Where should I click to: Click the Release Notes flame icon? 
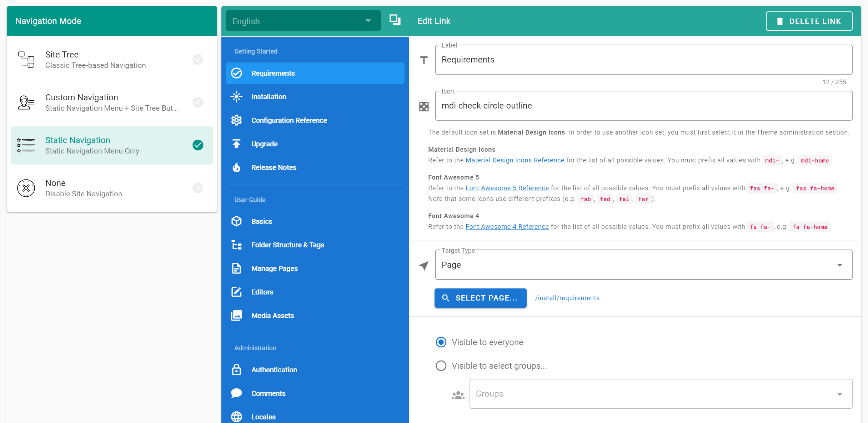237,167
